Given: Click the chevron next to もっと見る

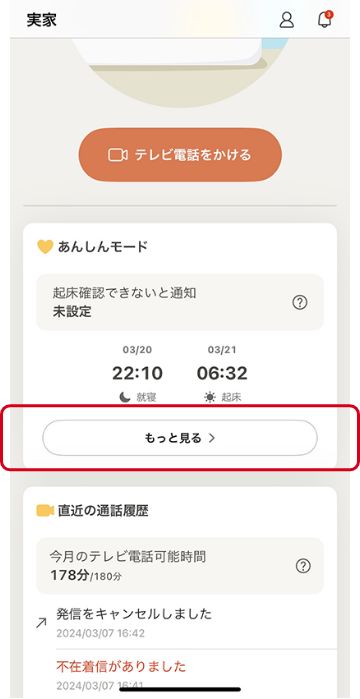Looking at the screenshot, I should pos(212,438).
